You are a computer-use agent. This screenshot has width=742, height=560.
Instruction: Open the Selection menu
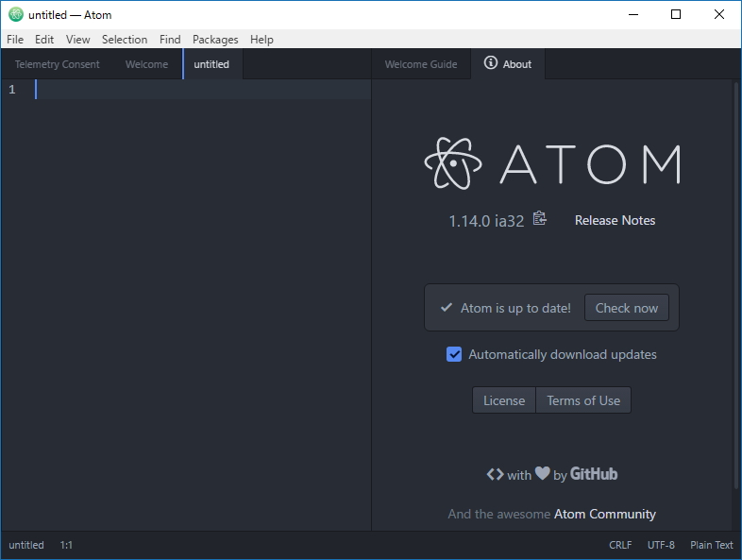coord(125,40)
